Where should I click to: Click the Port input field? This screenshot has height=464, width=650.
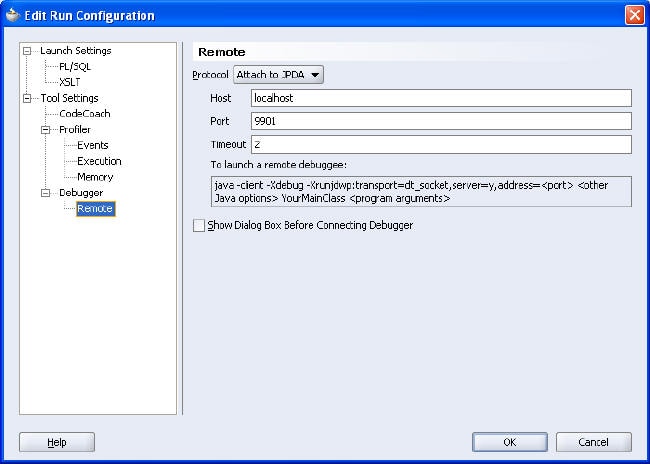(x=441, y=121)
